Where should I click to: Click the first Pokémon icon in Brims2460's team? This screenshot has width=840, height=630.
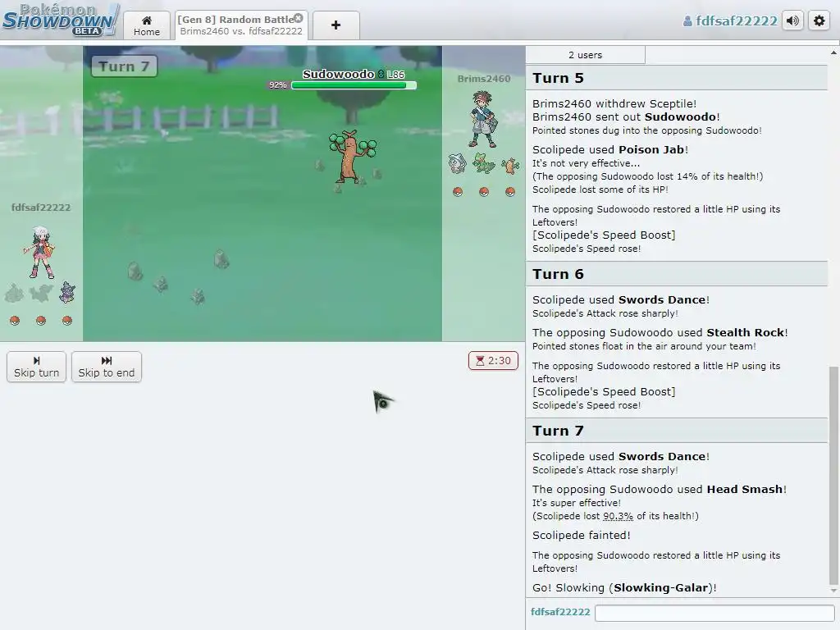coord(457,164)
